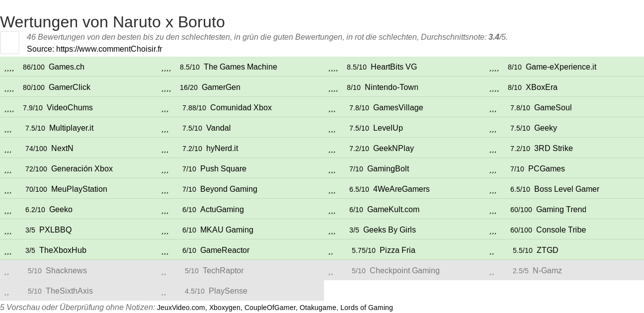Image resolution: width=644 pixels, height=313 pixels.
Task: Click the "Wertungen von Naruto x Boruto" heading
Action: 112,22
